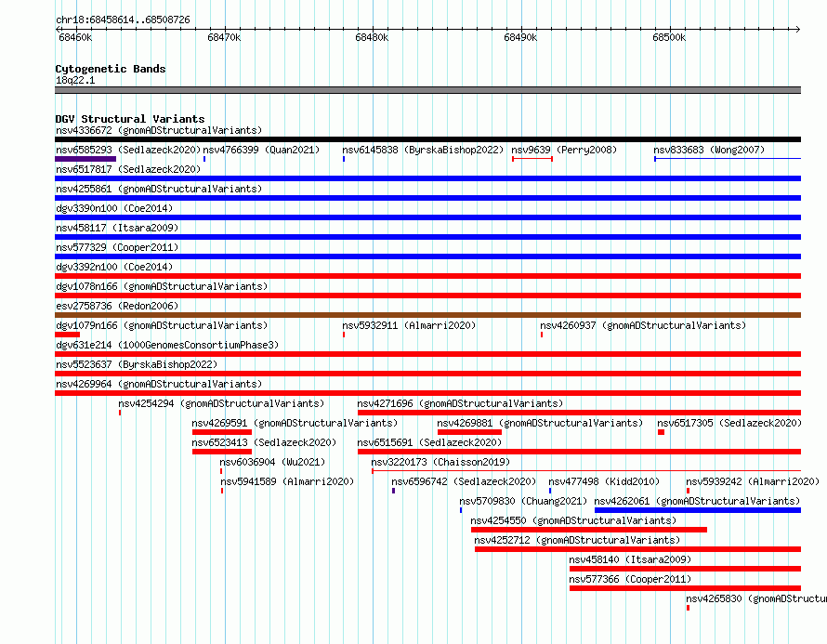Click the nsv4766399 (Quan2021) label
The width and height of the screenshot is (827, 644).
coord(261,150)
